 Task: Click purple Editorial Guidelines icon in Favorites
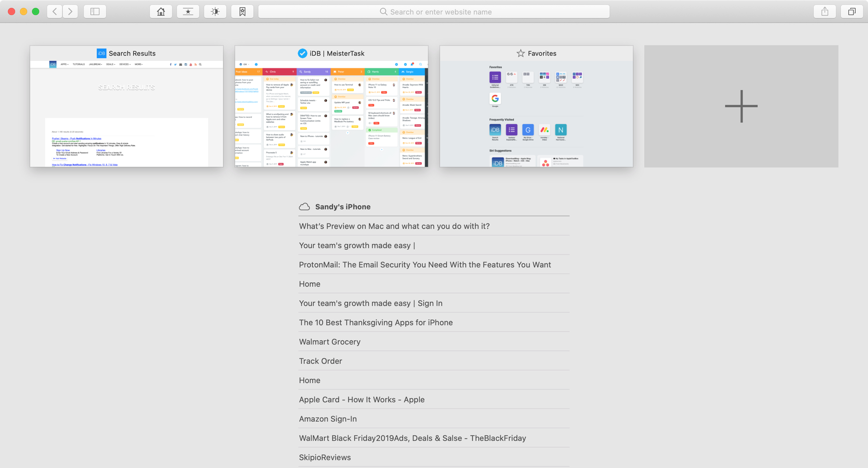(x=495, y=77)
